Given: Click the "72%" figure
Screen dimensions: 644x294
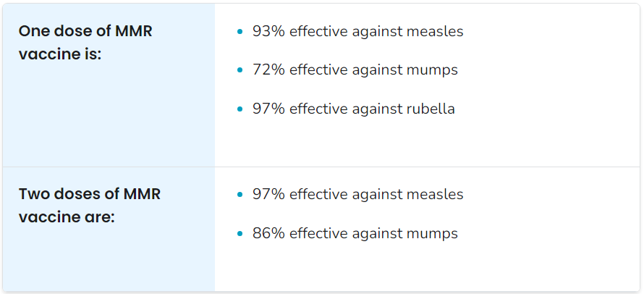Looking at the screenshot, I should tap(268, 70).
